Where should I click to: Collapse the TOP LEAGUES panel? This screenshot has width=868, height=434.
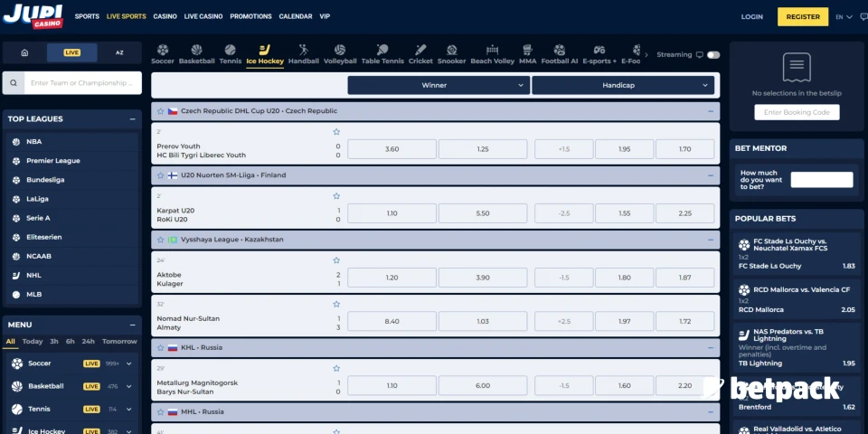[x=132, y=119]
